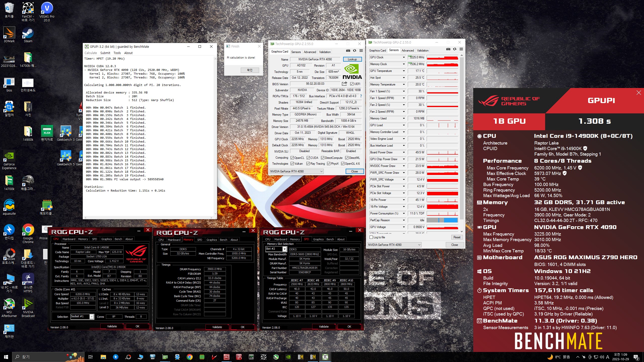Toggle the CUDA checkbox

click(308, 158)
